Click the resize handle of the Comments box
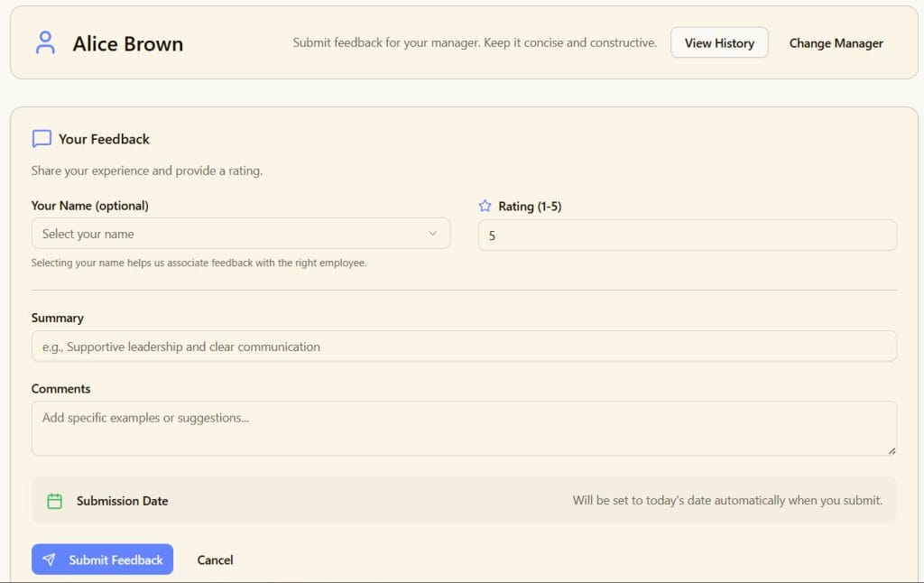 pos(892,451)
